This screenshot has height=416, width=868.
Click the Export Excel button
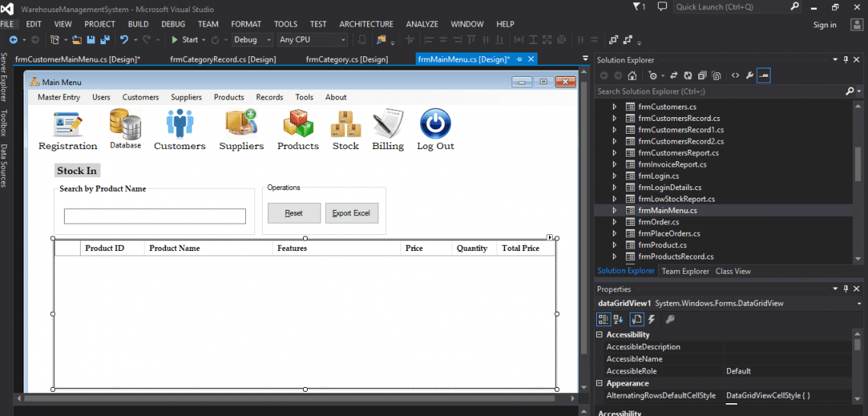point(351,213)
